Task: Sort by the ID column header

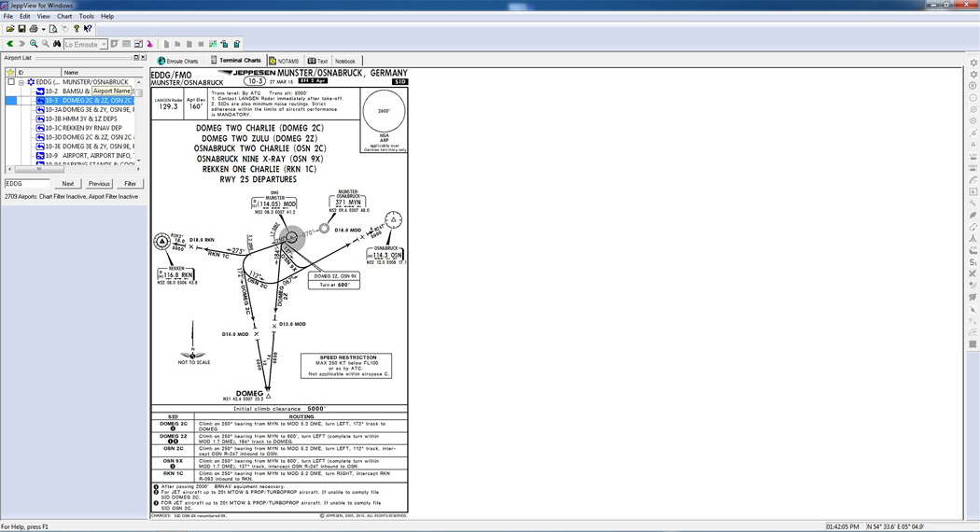Action: (39, 73)
